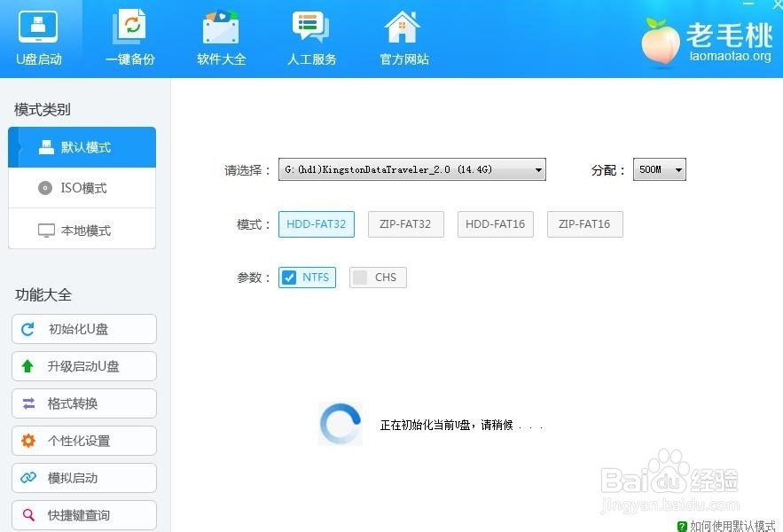783x532 pixels.
Task: Uncheck the NTFS parameter checkbox
Action: 289,278
